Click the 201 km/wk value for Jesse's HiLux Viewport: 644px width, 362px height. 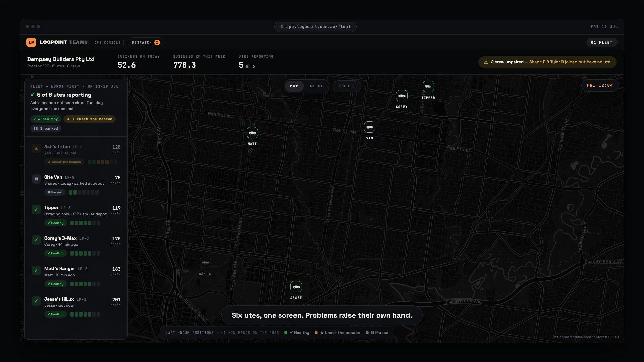pos(116,300)
